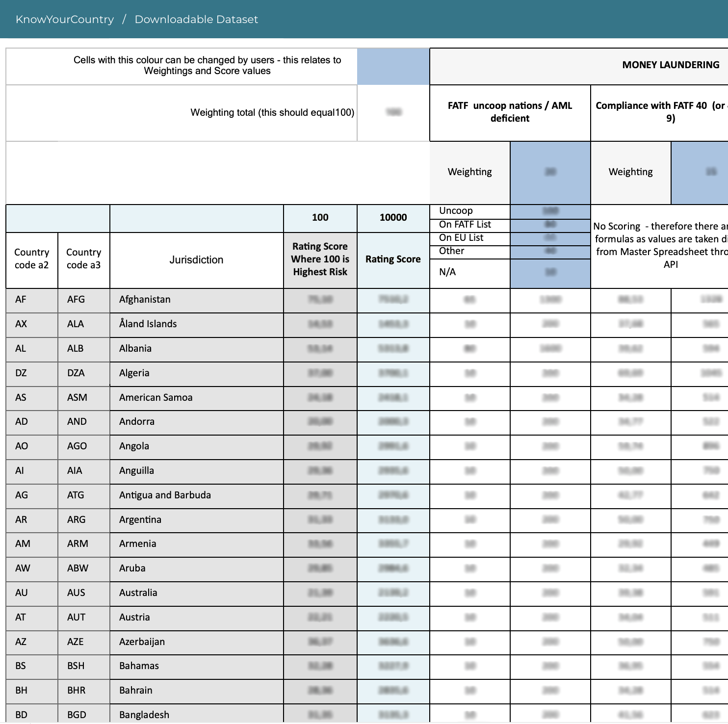Select the blue editable colour legend cell
The width and height of the screenshot is (728, 724).
pyautogui.click(x=393, y=66)
